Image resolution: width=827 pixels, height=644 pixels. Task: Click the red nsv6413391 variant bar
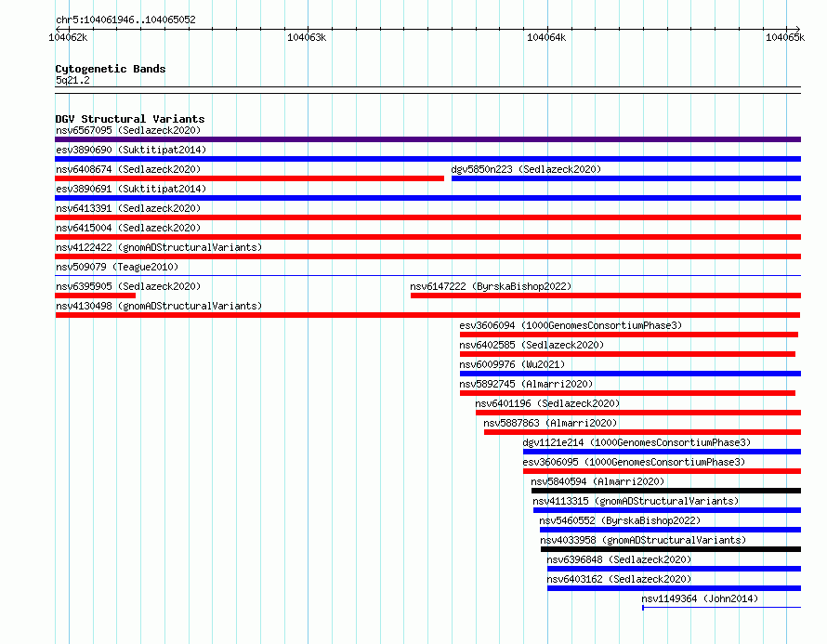click(427, 217)
